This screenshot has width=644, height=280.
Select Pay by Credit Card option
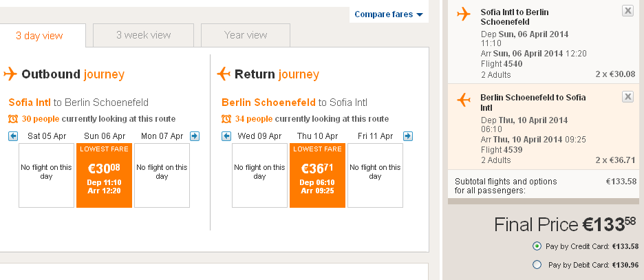[x=537, y=246]
